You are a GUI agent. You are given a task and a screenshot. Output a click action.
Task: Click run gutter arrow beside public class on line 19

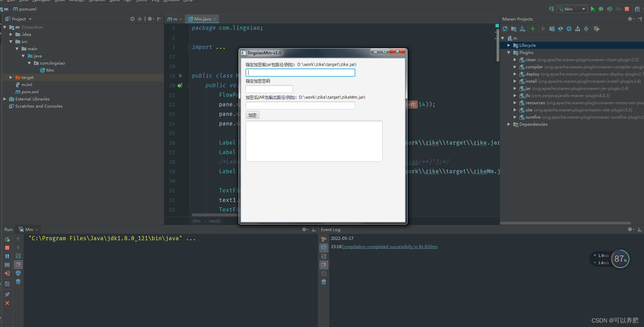(x=181, y=76)
